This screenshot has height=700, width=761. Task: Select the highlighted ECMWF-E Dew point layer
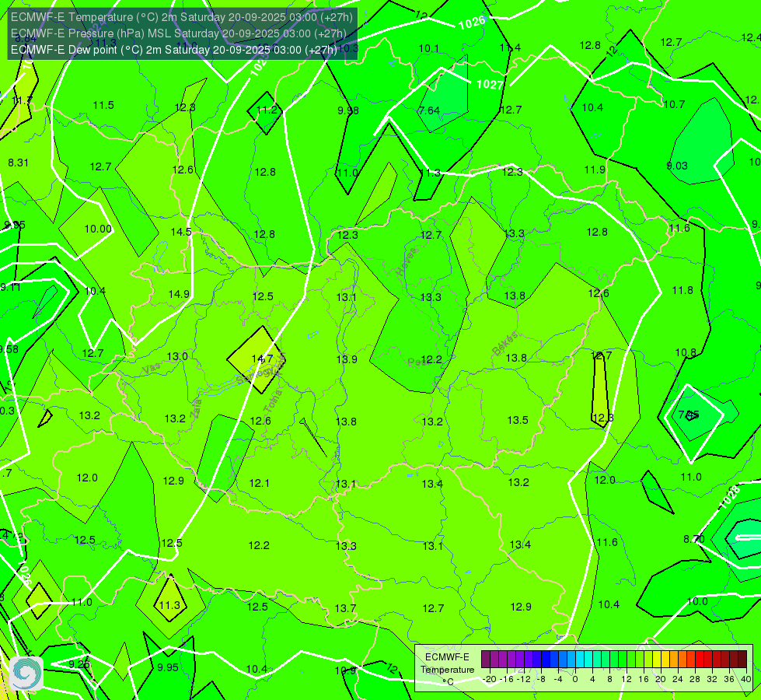click(x=174, y=50)
